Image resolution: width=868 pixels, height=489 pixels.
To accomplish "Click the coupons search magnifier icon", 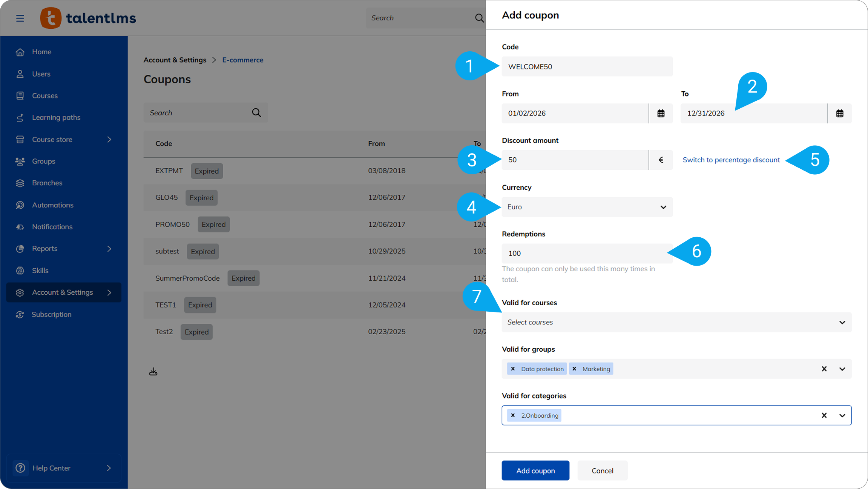I will click(256, 112).
